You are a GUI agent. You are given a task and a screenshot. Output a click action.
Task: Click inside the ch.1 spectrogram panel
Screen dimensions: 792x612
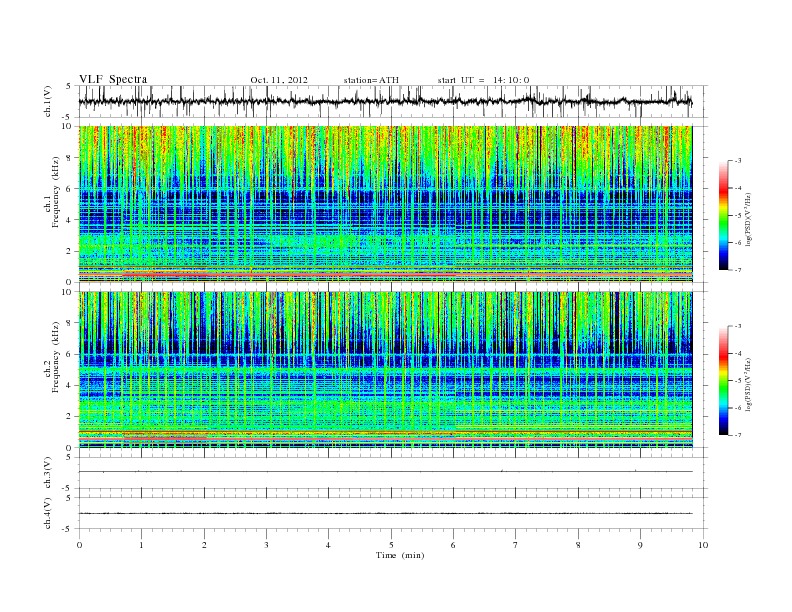click(x=385, y=204)
